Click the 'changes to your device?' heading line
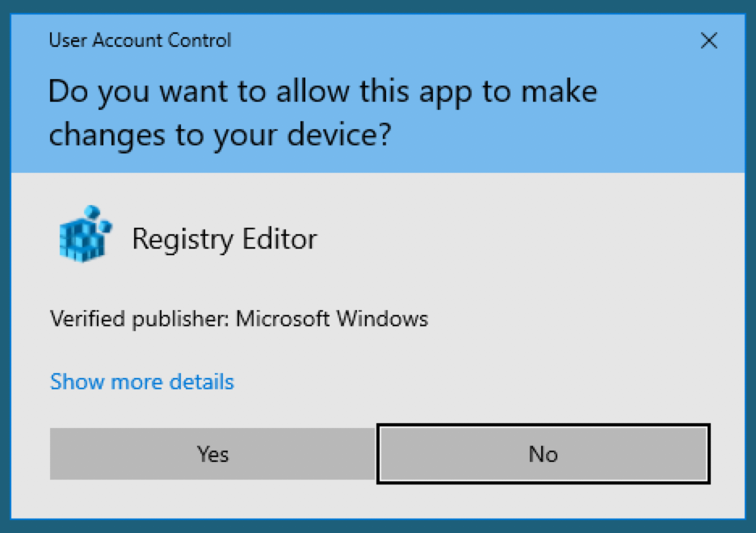 pyautogui.click(x=220, y=135)
